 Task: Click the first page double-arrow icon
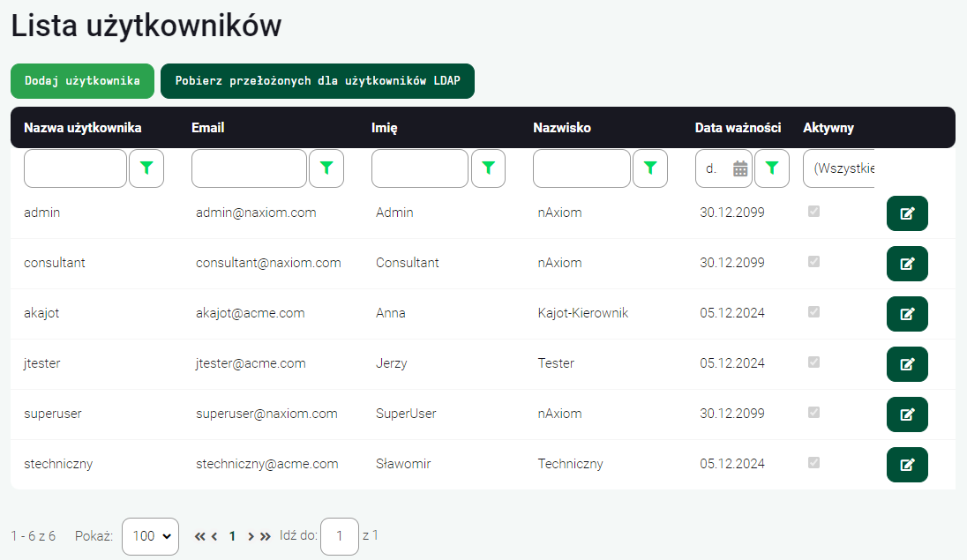pos(199,536)
